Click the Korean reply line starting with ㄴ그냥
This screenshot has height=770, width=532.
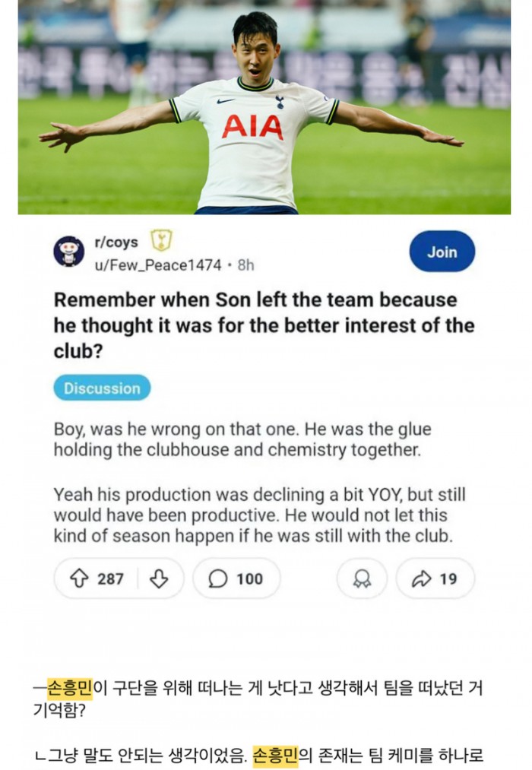(258, 756)
